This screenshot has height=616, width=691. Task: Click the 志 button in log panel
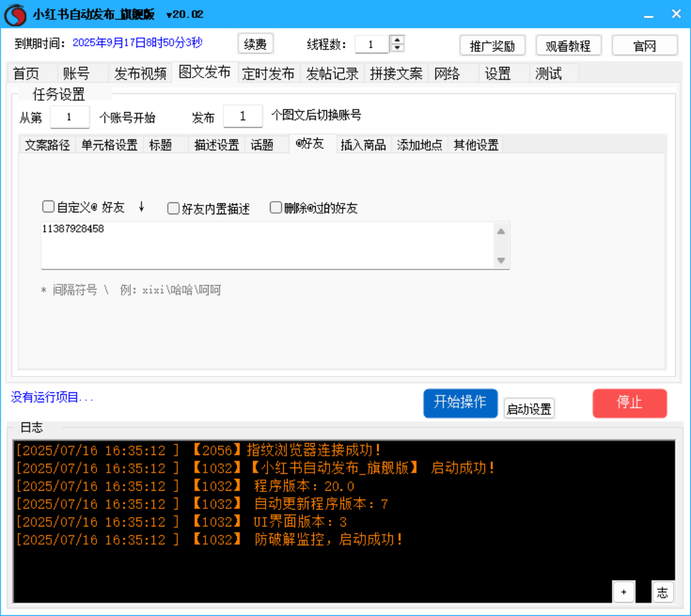(662, 592)
